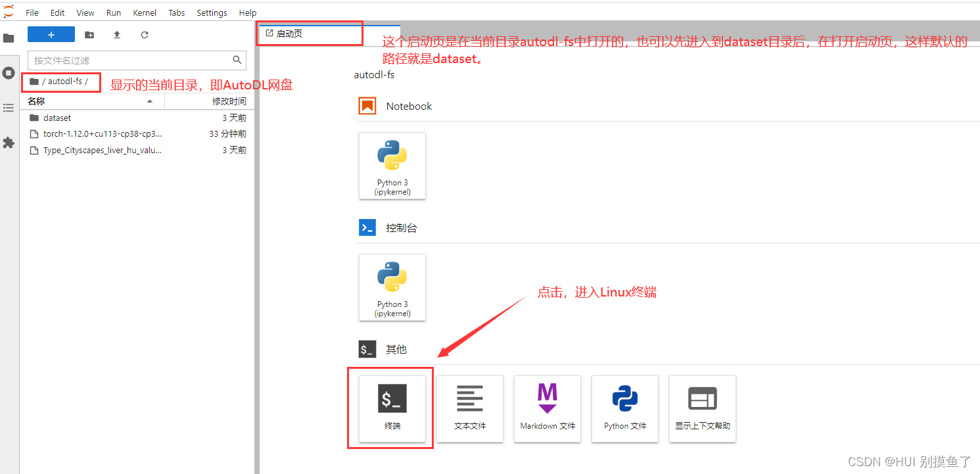
Task: Open the Edit menu
Action: click(57, 12)
